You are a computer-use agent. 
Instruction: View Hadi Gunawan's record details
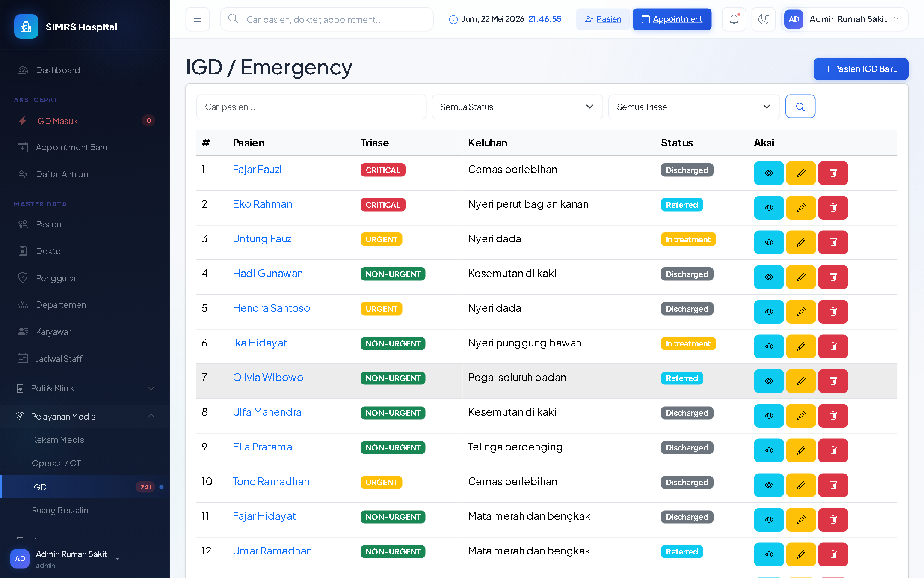(769, 277)
